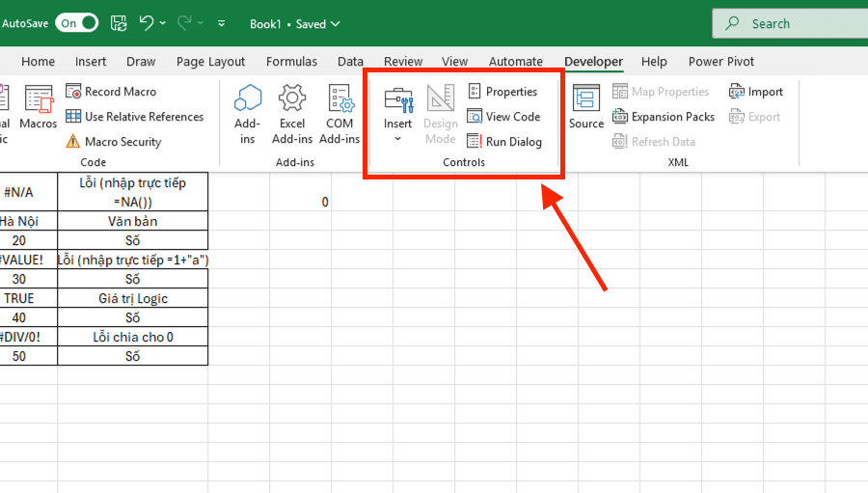Click View Code in Controls group
The height and width of the screenshot is (493, 868).
pyautogui.click(x=503, y=117)
